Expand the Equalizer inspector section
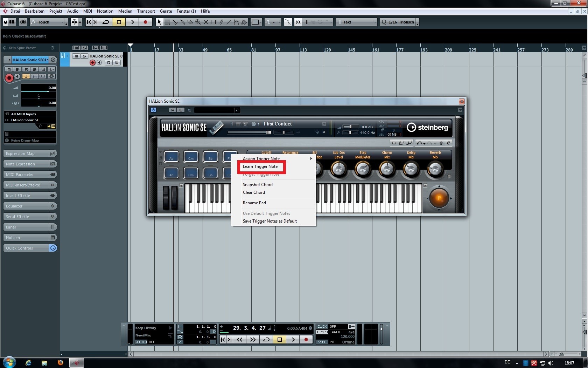 point(30,206)
